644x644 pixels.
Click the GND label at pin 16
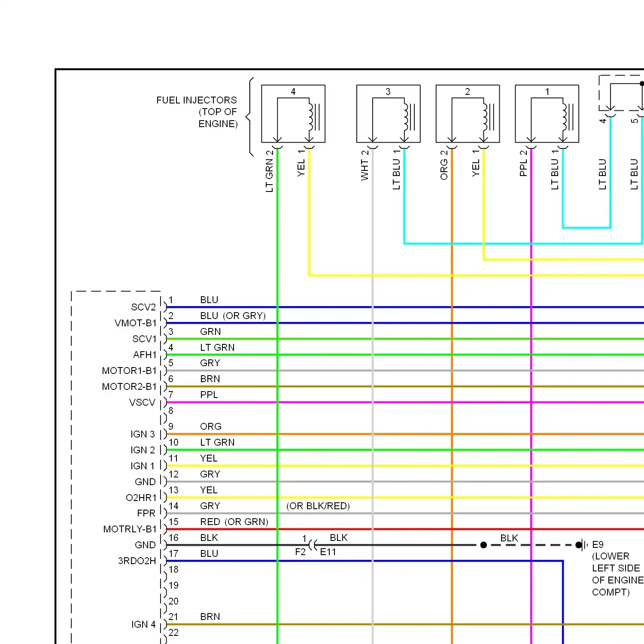click(145, 545)
